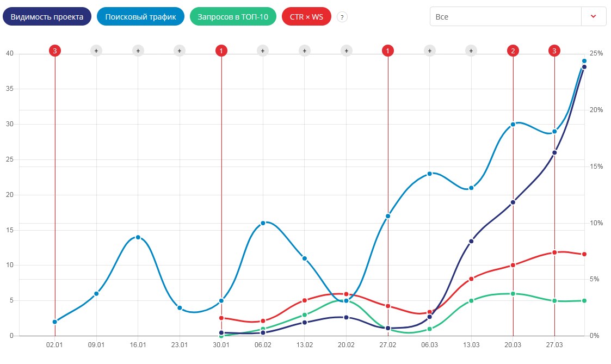Screen dimensions: 611x364
Task: Open event marker 1 at 30.01
Action: 221,51
